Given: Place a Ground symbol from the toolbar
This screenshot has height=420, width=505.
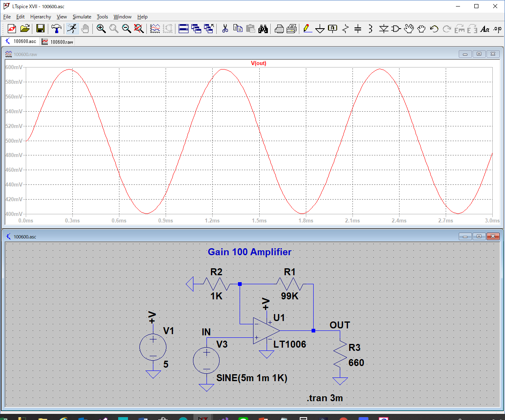Looking at the screenshot, I should click(320, 29).
